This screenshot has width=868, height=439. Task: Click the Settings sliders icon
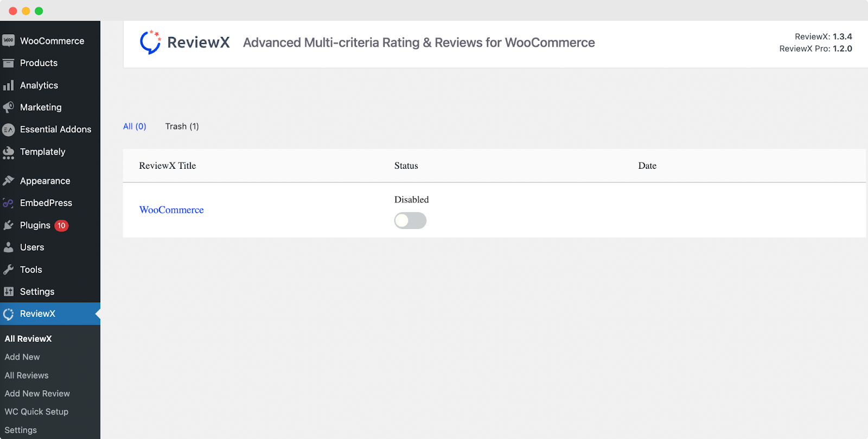(8, 291)
